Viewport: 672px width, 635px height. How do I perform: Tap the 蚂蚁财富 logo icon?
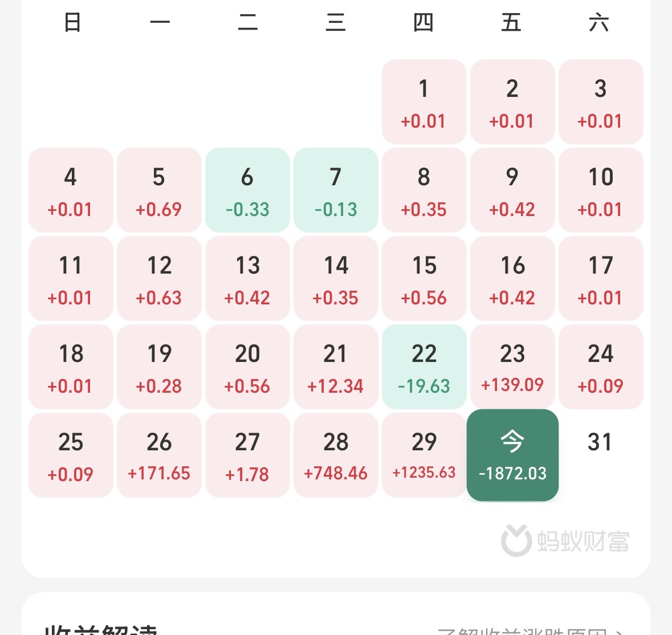pyautogui.click(x=516, y=540)
